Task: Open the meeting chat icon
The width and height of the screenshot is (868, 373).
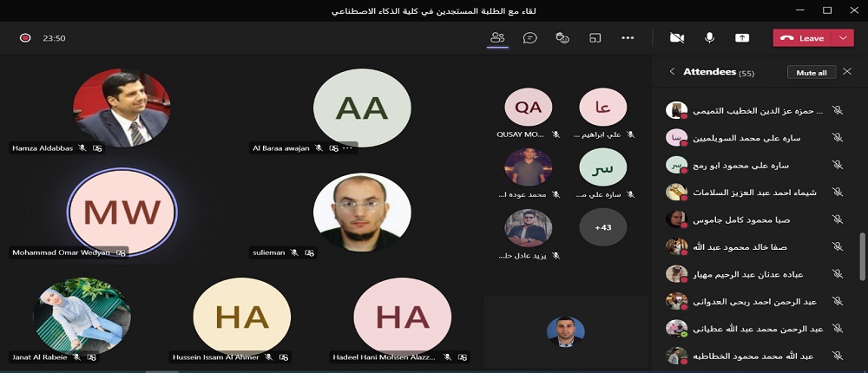Action: click(529, 37)
